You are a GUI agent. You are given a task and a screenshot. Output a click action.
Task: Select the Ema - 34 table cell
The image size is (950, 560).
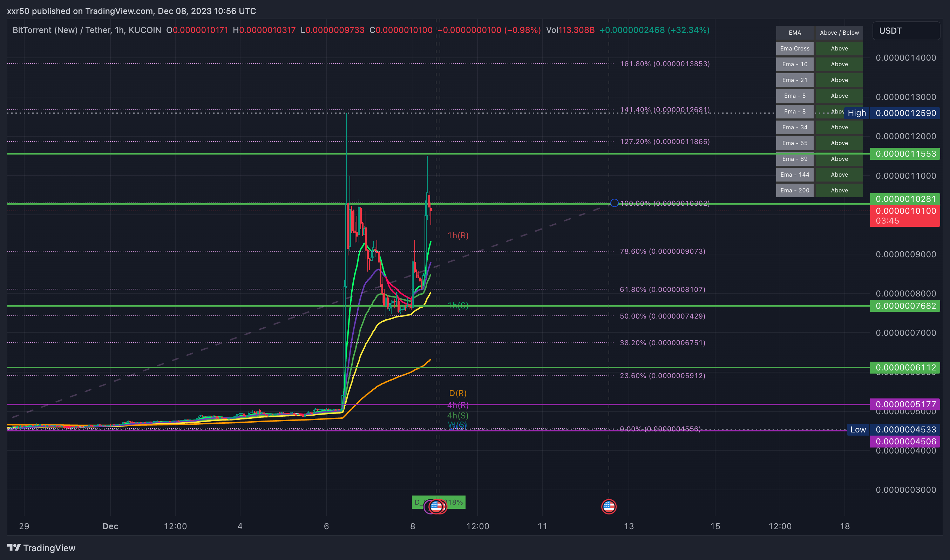coord(794,128)
